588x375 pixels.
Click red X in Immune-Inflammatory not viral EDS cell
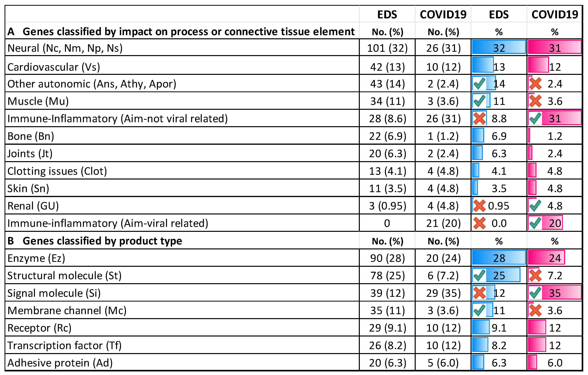pos(479,118)
